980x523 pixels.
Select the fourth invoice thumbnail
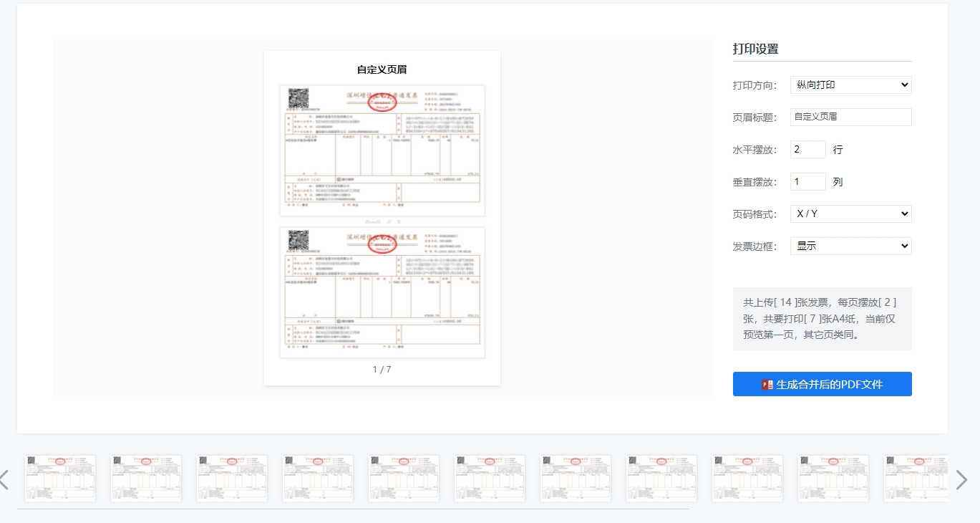318,478
